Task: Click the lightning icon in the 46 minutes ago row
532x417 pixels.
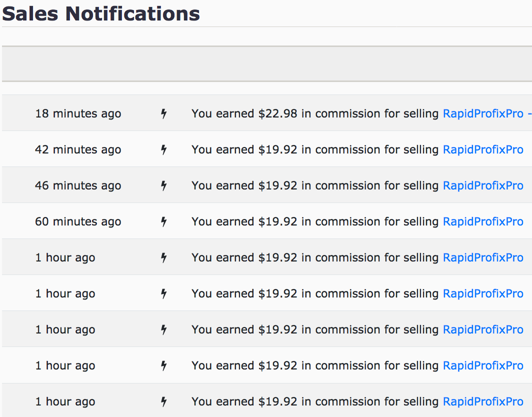Action: 164,185
